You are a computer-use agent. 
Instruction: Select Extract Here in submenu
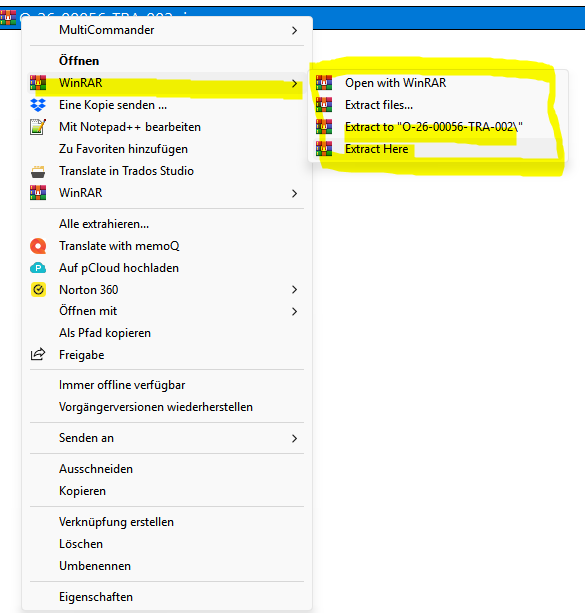438,149
